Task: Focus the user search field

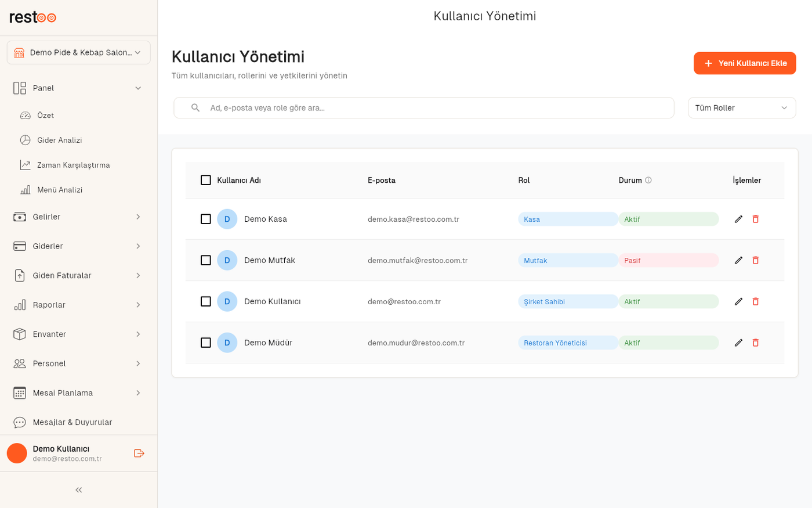Action: point(424,108)
